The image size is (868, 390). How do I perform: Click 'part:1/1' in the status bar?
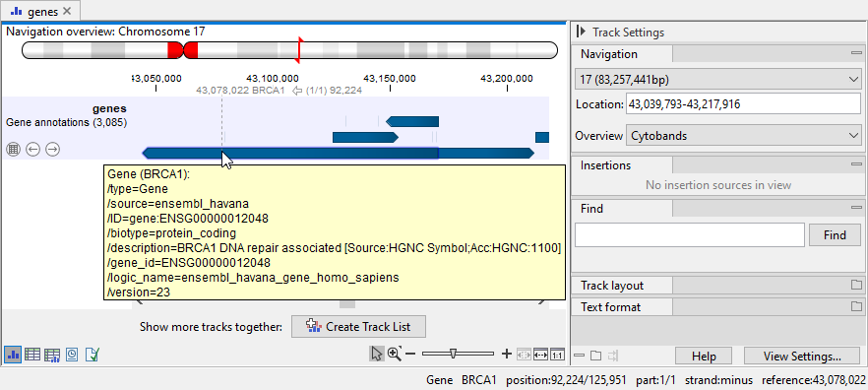[655, 380]
